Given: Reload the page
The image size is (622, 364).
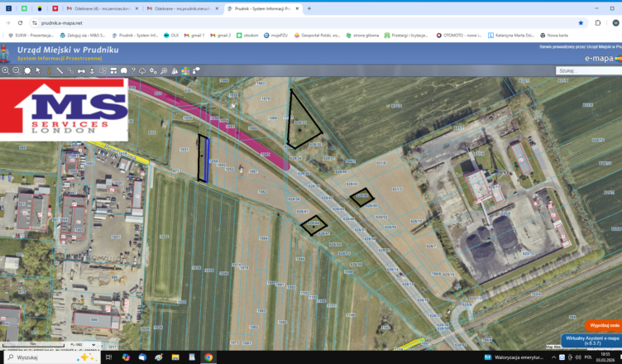Looking at the screenshot, I should point(21,22).
